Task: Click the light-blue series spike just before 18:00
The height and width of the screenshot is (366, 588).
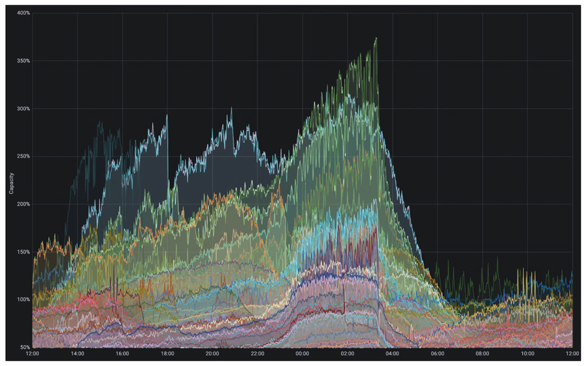Action: tap(167, 116)
